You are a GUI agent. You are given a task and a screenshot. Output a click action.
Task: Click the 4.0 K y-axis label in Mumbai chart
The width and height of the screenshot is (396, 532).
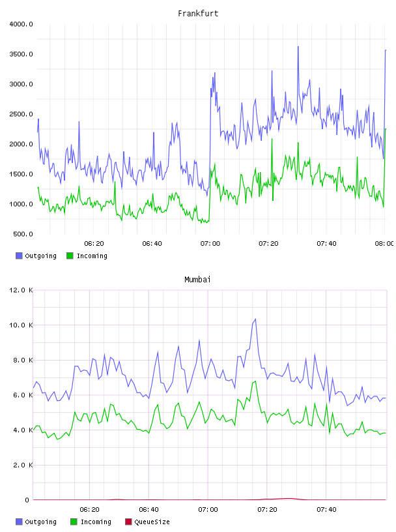click(x=23, y=430)
